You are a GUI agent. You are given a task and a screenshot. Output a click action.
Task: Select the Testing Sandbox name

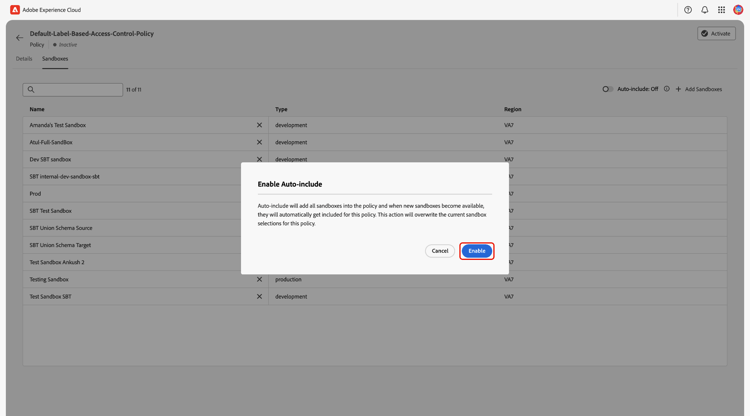click(49, 279)
